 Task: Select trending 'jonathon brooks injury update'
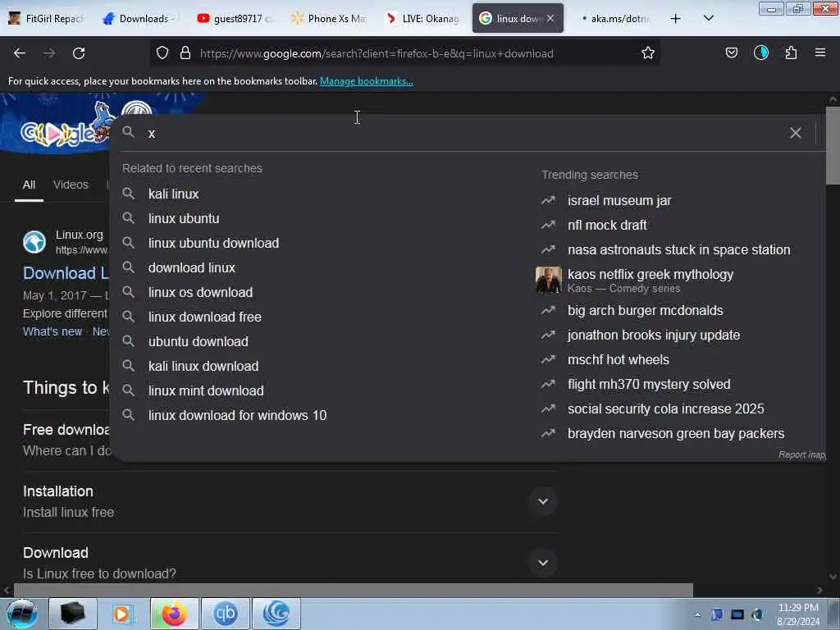tap(654, 336)
